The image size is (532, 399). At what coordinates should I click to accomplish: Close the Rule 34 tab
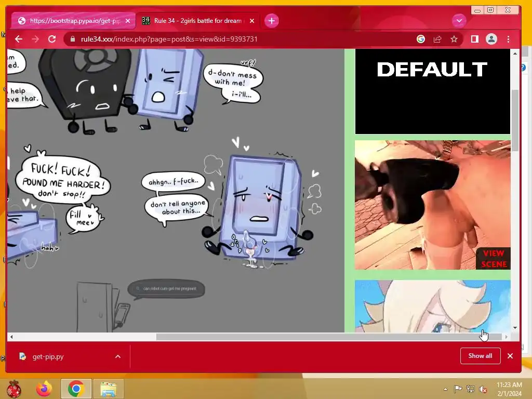coord(252,21)
